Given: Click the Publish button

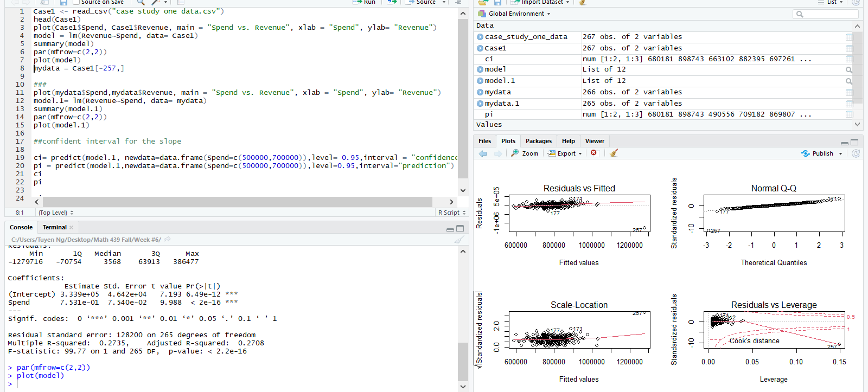Looking at the screenshot, I should (x=818, y=153).
